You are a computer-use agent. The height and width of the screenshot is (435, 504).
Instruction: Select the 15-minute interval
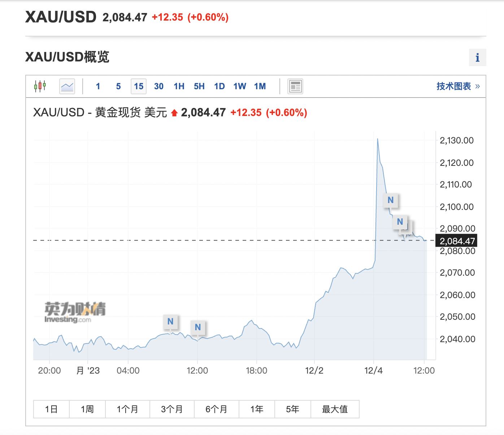[x=139, y=86]
